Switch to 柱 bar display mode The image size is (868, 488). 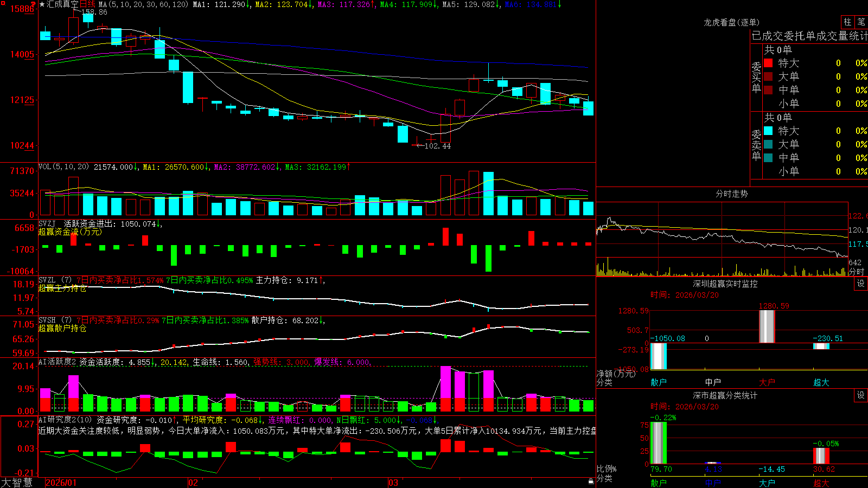pyautogui.click(x=847, y=22)
